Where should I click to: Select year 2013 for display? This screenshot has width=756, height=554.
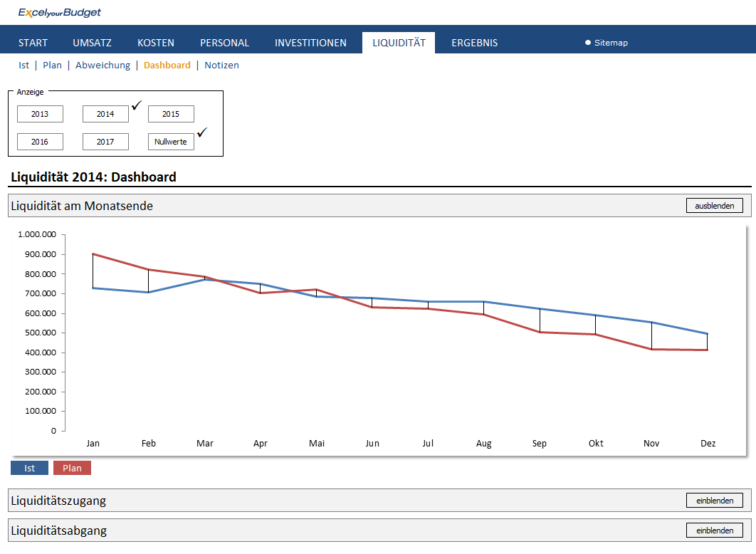click(40, 114)
